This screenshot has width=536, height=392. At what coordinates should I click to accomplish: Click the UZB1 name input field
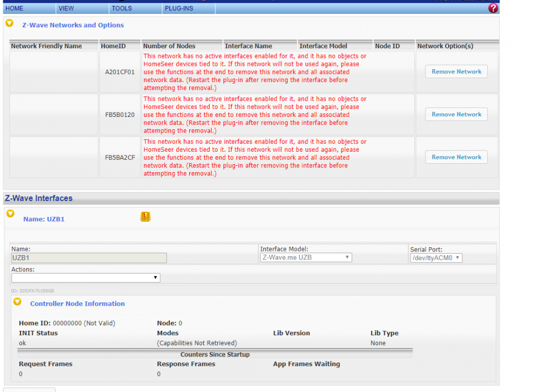coord(89,258)
